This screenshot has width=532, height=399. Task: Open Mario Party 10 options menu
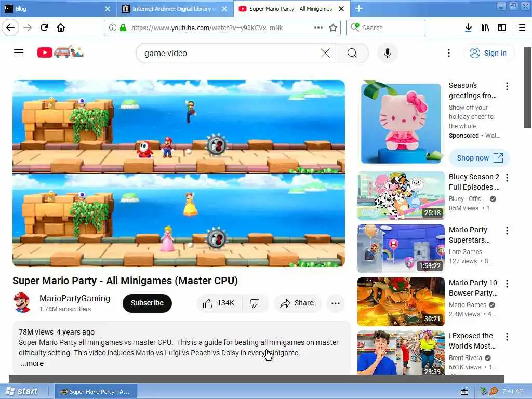[x=507, y=284]
